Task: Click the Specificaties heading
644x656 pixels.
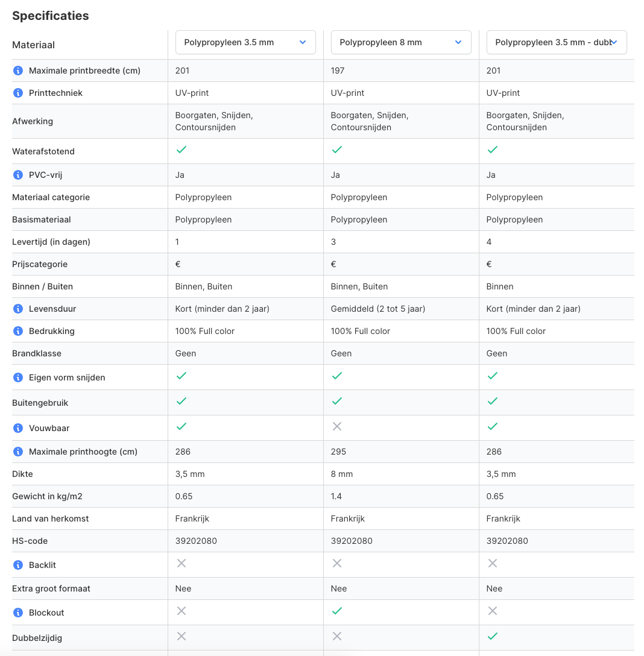Action: (51, 16)
